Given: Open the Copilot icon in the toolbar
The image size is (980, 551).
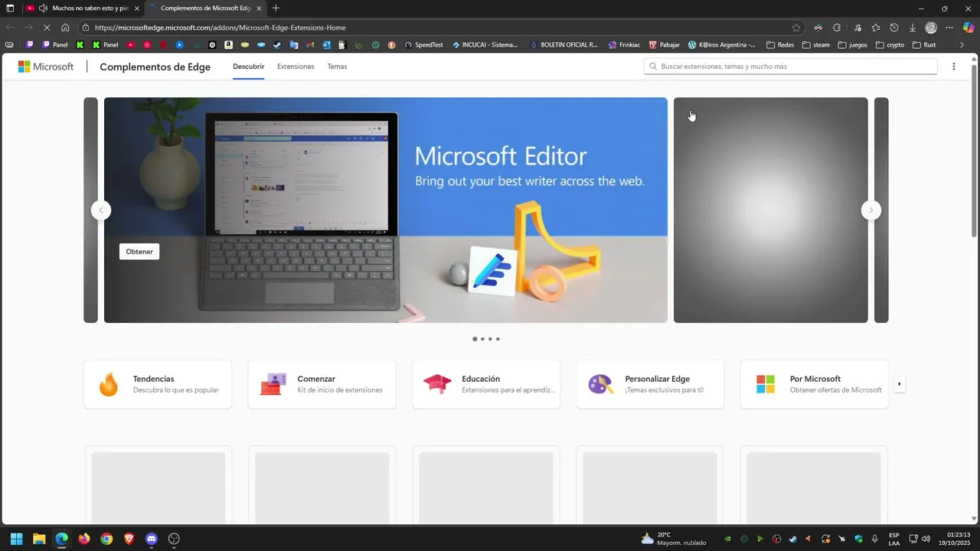Looking at the screenshot, I should tap(969, 28).
